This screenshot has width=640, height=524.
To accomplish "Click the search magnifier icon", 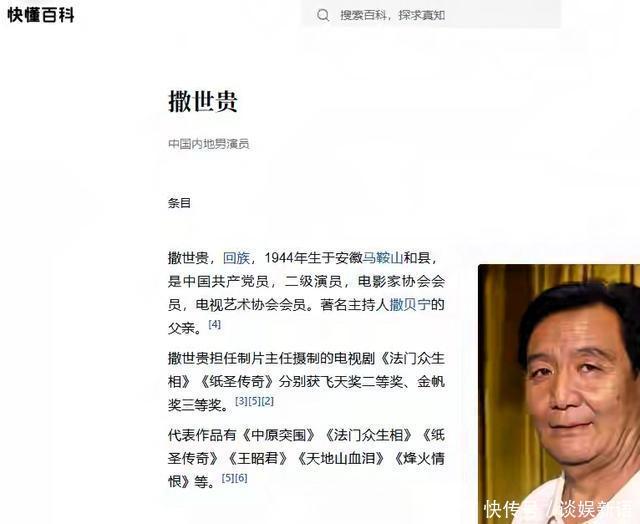I will [323, 16].
